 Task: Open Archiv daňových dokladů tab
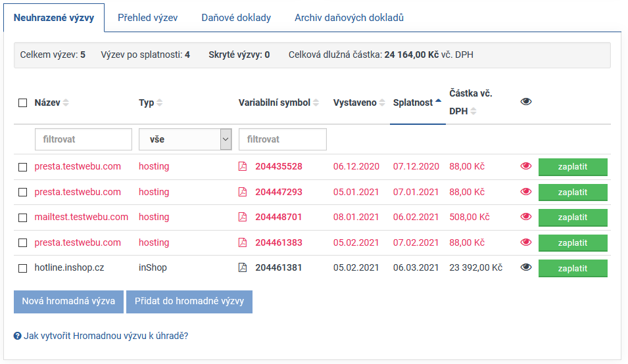pyautogui.click(x=349, y=18)
